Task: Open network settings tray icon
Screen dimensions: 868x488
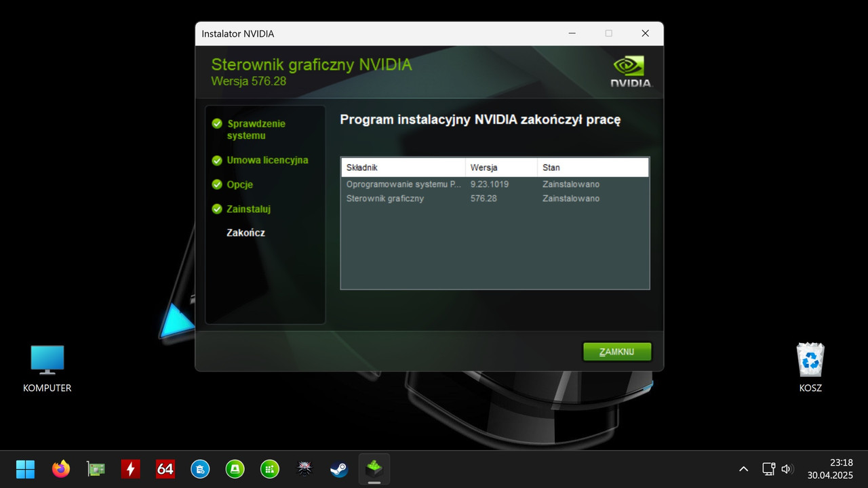Action: [769, 469]
